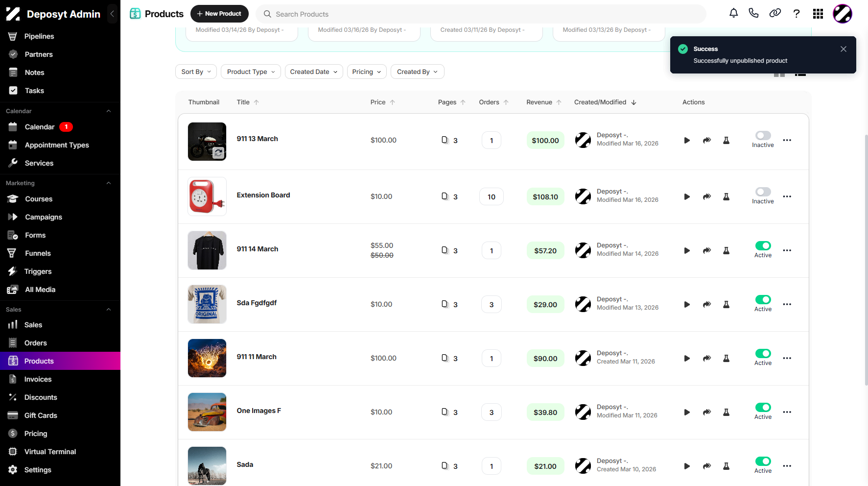Image resolution: width=868 pixels, height=486 pixels.
Task: Dismiss the Success notification
Action: (x=843, y=49)
